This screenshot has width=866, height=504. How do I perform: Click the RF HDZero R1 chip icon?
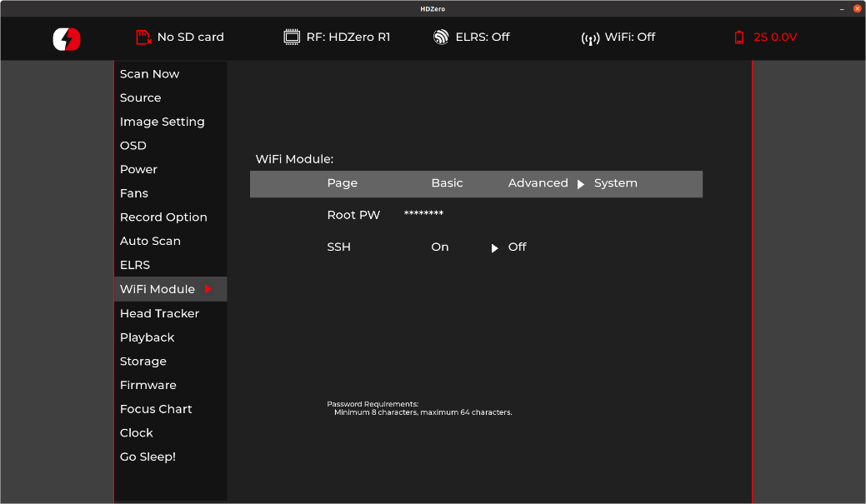(292, 37)
